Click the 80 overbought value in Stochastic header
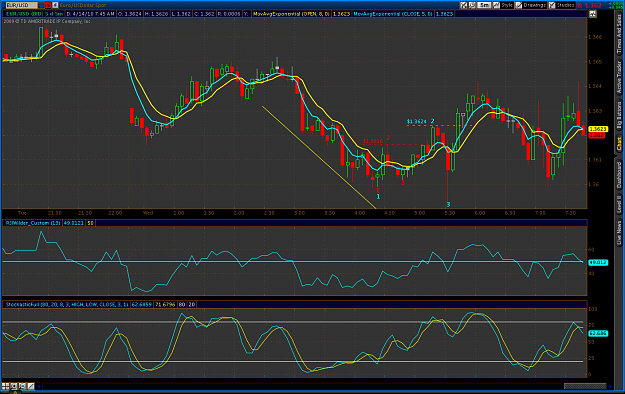This screenshot has height=394, width=625. click(182, 304)
